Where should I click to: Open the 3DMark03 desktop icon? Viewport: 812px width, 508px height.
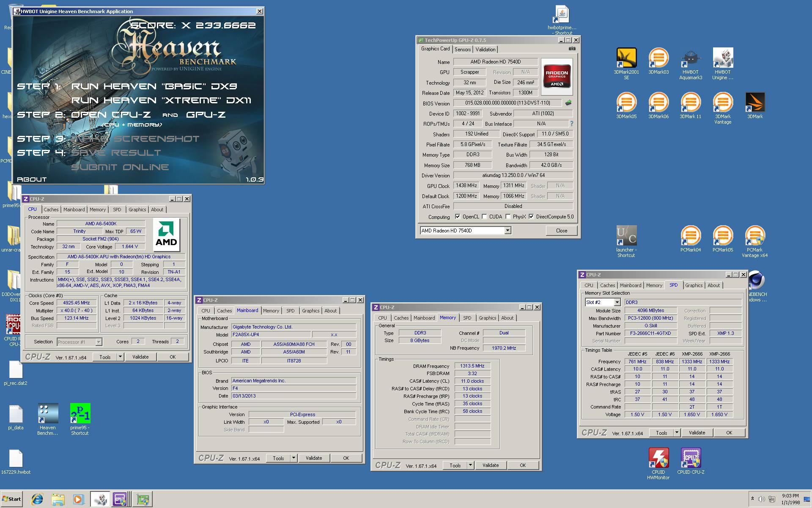pos(658,61)
